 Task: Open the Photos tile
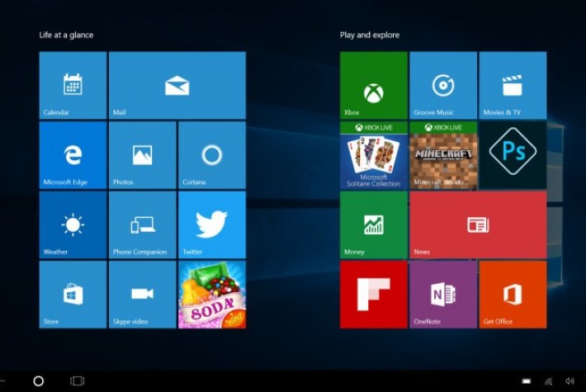click(143, 155)
